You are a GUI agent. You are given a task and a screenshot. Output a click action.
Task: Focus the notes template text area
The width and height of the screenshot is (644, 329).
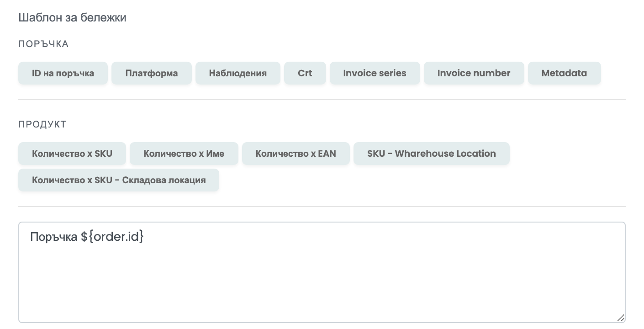322,273
